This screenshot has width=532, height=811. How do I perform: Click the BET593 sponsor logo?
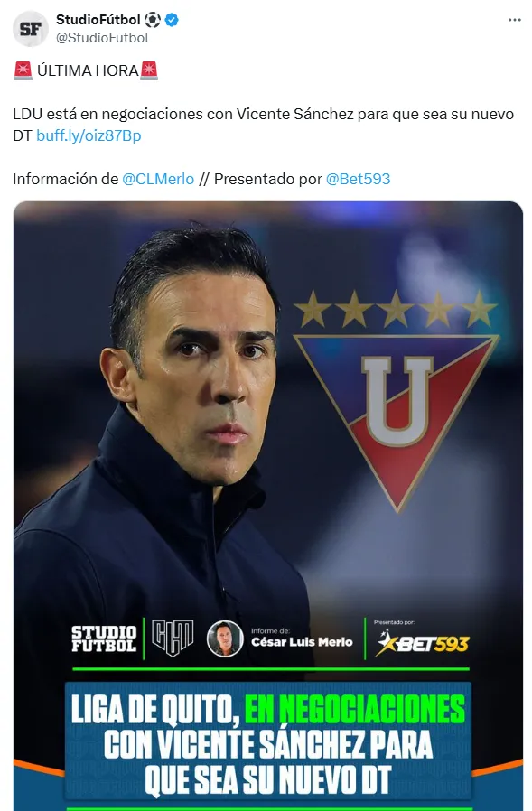click(422, 643)
